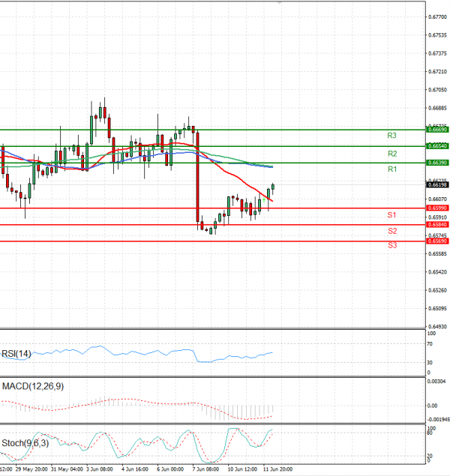
Task: Click the RSI(14) indicator label
Action: [16, 354]
